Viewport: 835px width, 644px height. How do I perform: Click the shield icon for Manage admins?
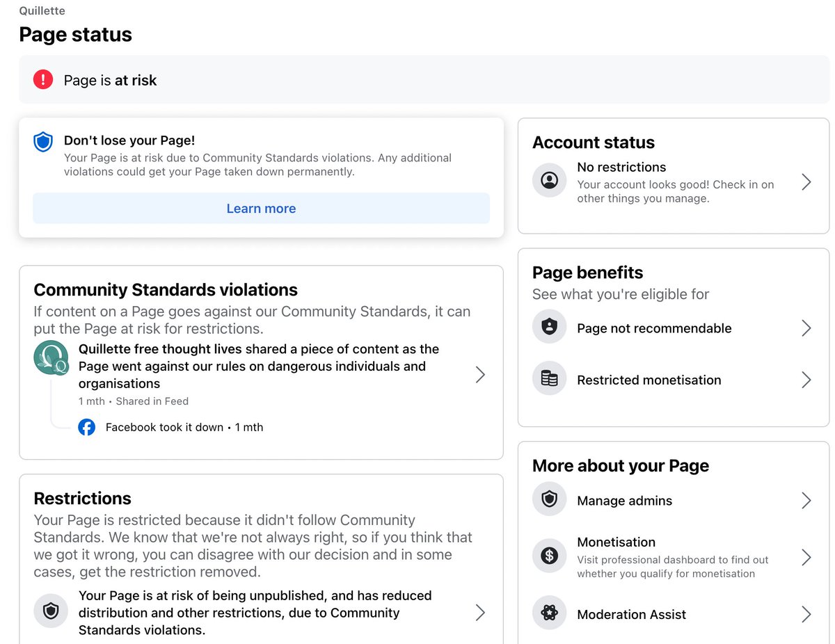[x=550, y=499]
